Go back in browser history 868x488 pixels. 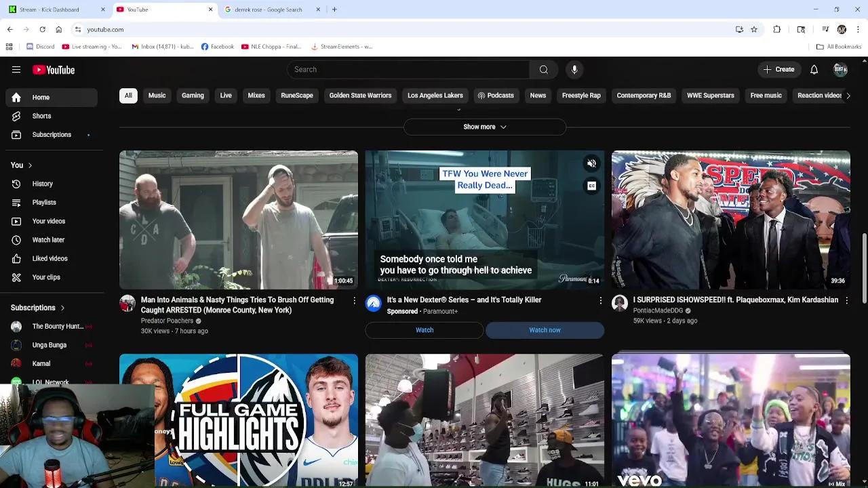tap(9, 29)
